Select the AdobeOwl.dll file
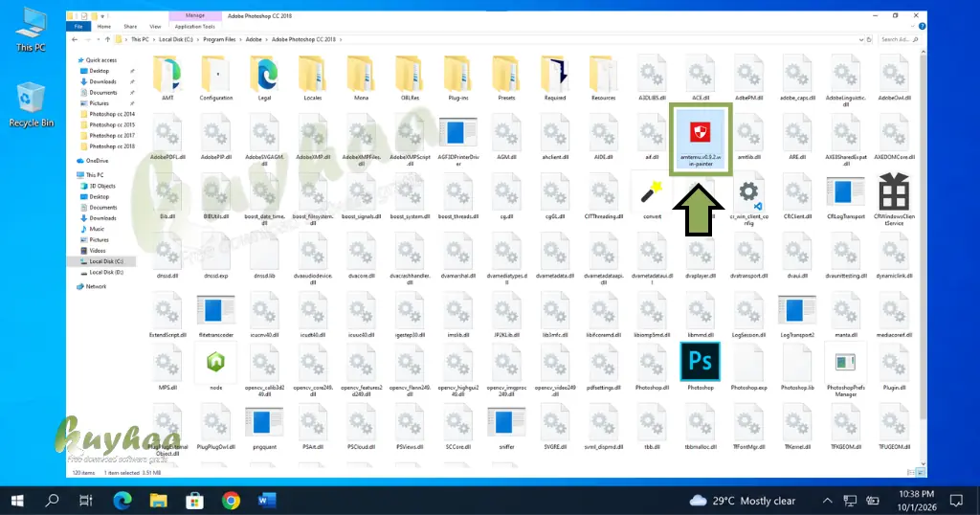This screenshot has width=980, height=515. point(894,78)
